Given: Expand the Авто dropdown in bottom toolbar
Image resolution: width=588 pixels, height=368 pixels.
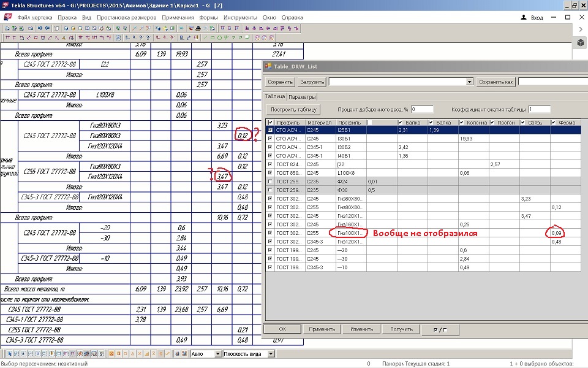Looking at the screenshot, I should coord(218,354).
